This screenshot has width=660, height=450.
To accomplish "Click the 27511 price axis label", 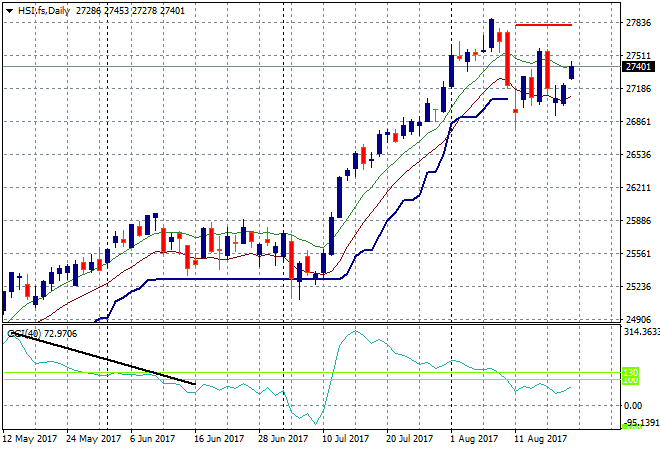I will pos(639,56).
